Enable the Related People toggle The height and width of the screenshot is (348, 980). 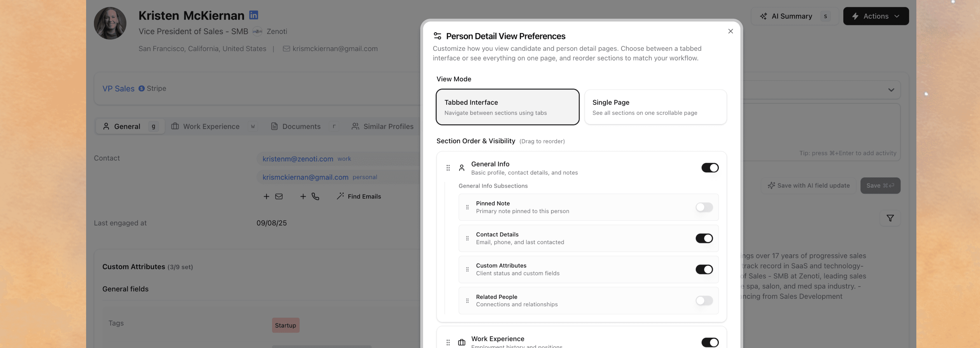click(x=704, y=301)
